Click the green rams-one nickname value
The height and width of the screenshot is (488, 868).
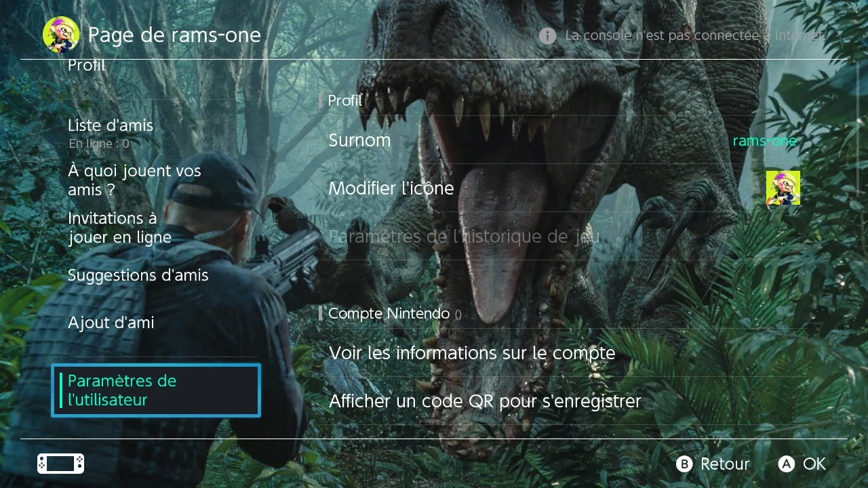pyautogui.click(x=764, y=141)
